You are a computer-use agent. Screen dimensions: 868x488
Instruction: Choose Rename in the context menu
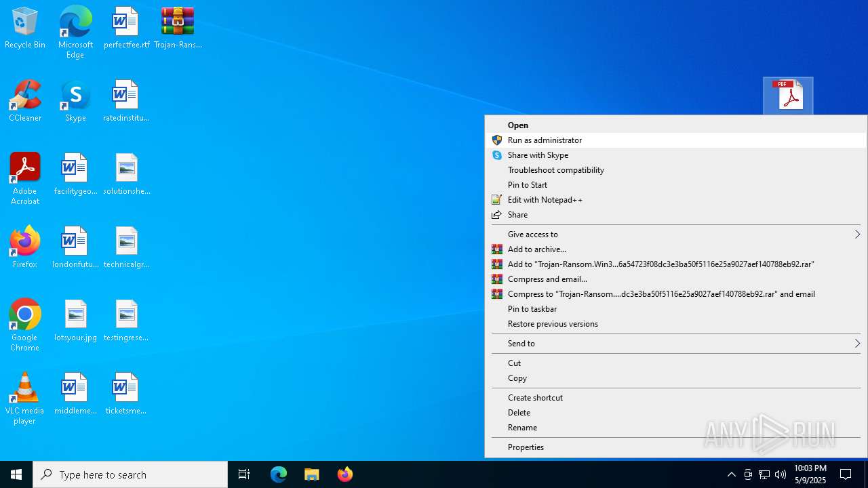[x=676, y=428]
